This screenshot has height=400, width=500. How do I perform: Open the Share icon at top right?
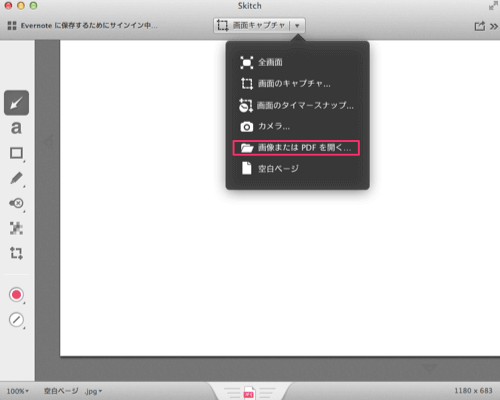[x=480, y=26]
